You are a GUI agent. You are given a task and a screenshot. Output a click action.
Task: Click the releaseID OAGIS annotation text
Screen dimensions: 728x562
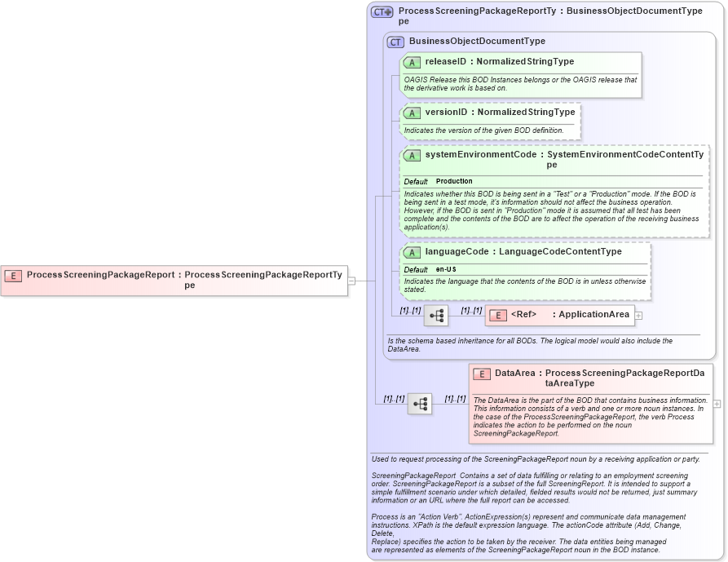pyautogui.click(x=522, y=82)
